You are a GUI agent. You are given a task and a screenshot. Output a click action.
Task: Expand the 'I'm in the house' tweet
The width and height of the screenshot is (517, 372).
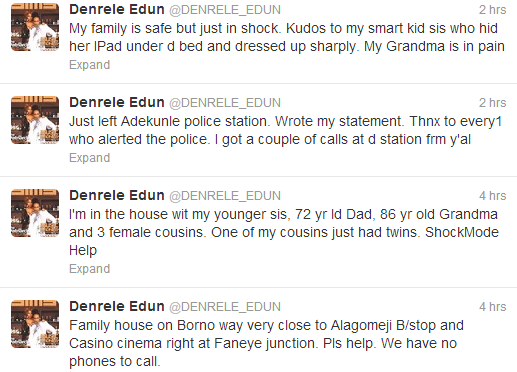tap(89, 269)
